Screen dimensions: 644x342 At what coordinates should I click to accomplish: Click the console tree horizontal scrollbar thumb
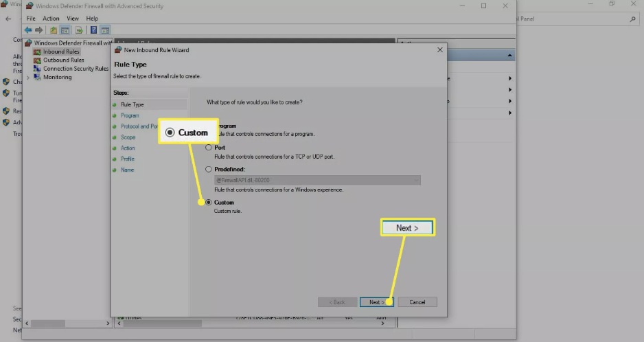[47, 323]
